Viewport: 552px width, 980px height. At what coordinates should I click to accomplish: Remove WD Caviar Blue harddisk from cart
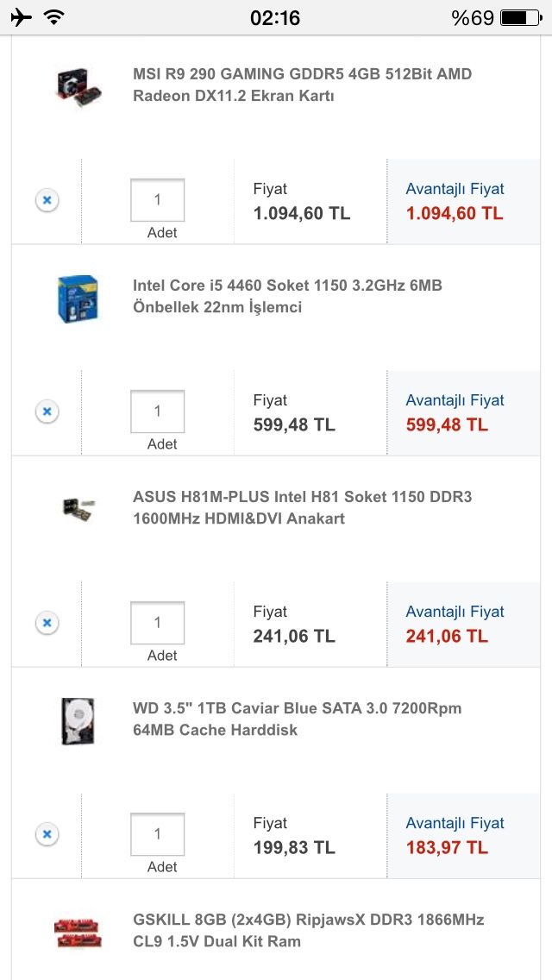coord(47,834)
